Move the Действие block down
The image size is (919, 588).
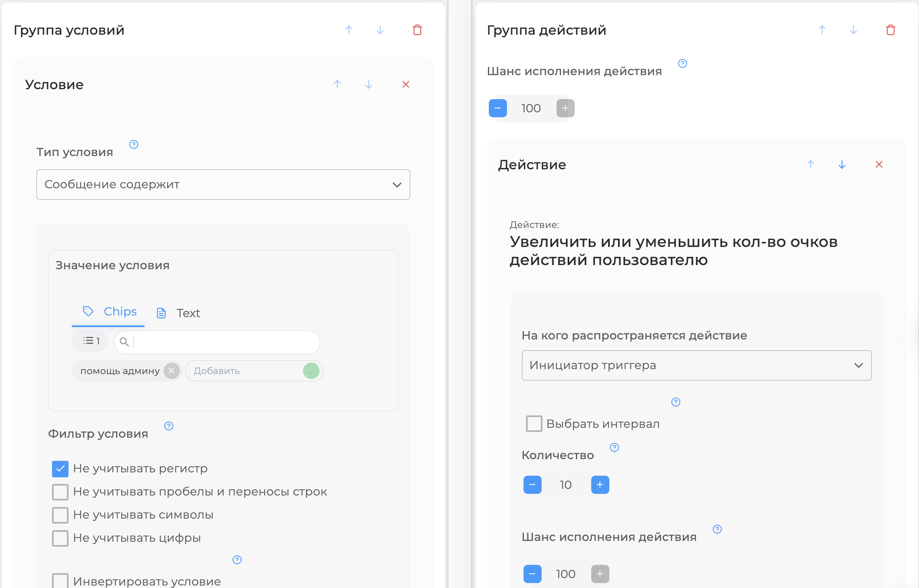[842, 164]
